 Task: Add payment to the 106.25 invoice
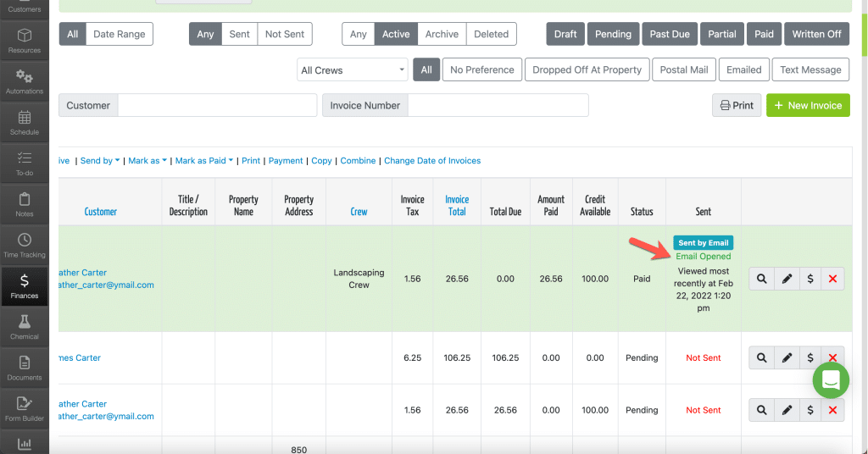click(x=810, y=357)
